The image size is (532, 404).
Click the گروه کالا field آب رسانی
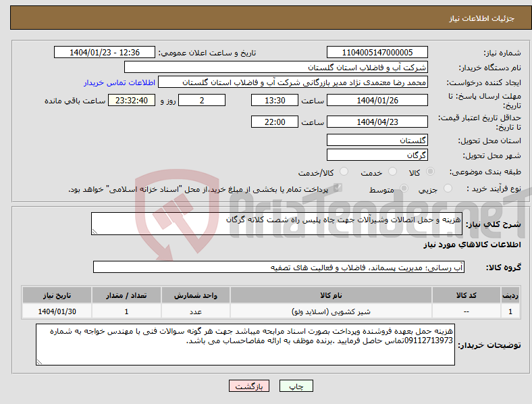pos(279,267)
